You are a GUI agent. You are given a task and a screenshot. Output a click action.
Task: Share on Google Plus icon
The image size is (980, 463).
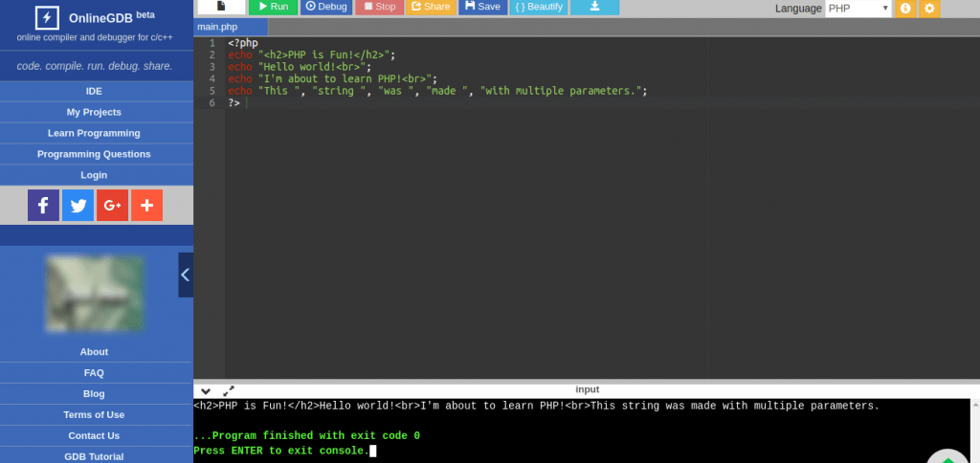pos(113,206)
